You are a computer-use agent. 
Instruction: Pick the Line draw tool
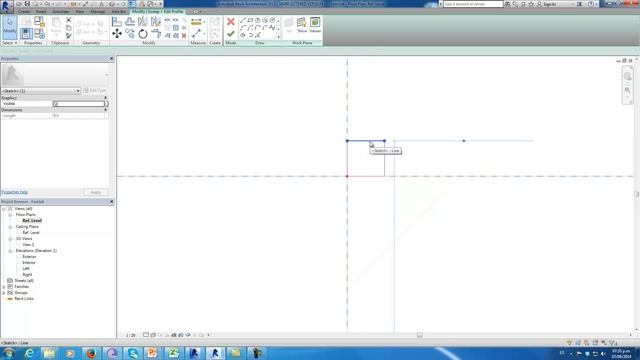tap(243, 20)
